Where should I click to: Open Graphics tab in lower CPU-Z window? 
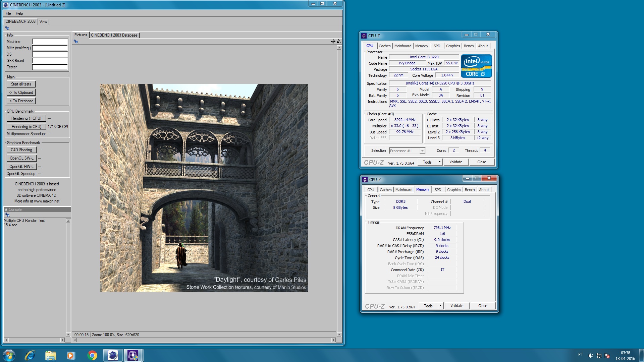(x=454, y=190)
